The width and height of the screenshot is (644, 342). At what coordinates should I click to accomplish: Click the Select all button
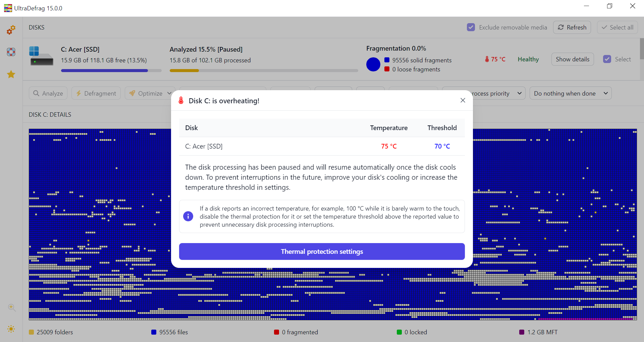[x=617, y=27]
